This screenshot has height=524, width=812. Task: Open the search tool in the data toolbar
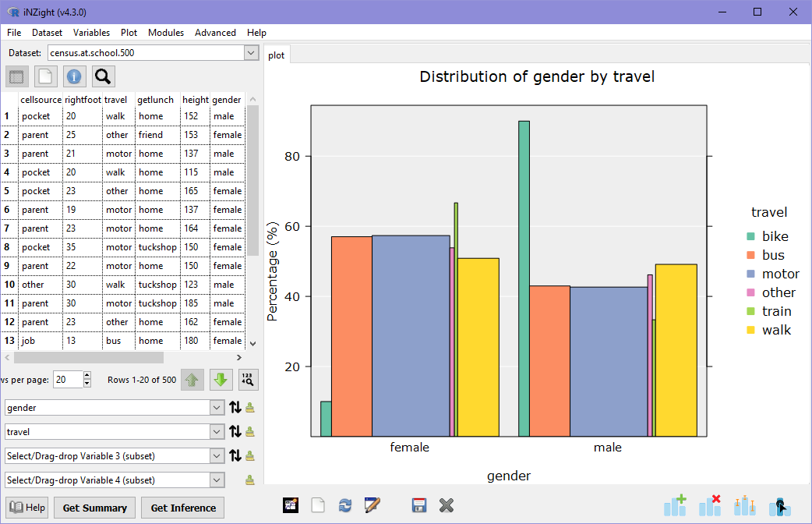coord(103,76)
